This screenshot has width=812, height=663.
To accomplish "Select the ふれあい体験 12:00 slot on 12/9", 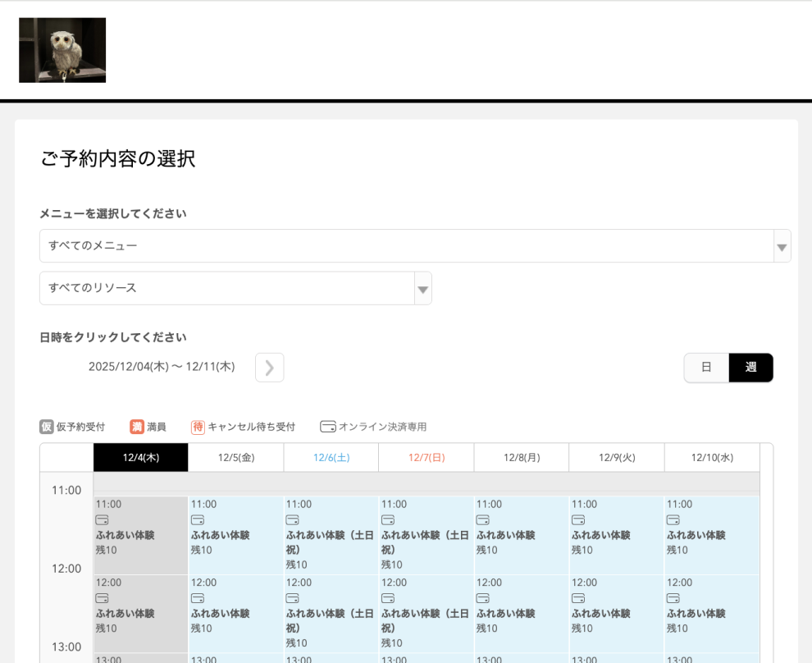I will pyautogui.click(x=616, y=612).
